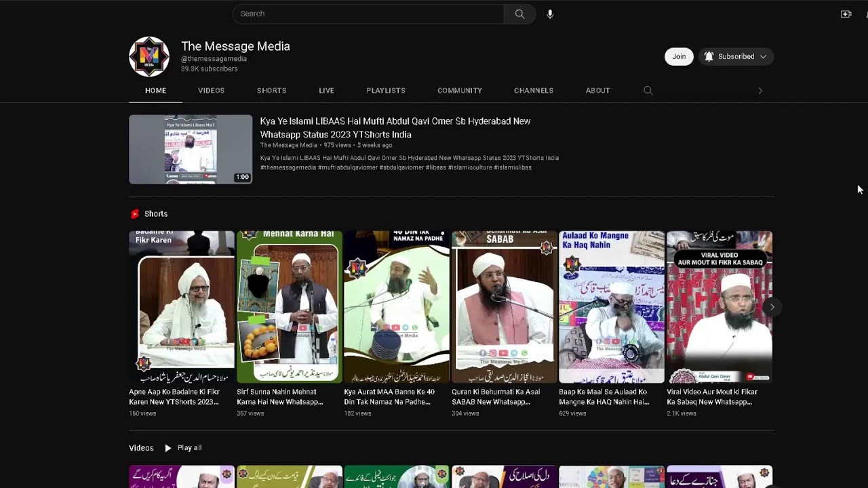The height and width of the screenshot is (488, 868).
Task: Open the 'Badalne Ki Fikr Karen' short thumbnail
Action: (x=182, y=307)
